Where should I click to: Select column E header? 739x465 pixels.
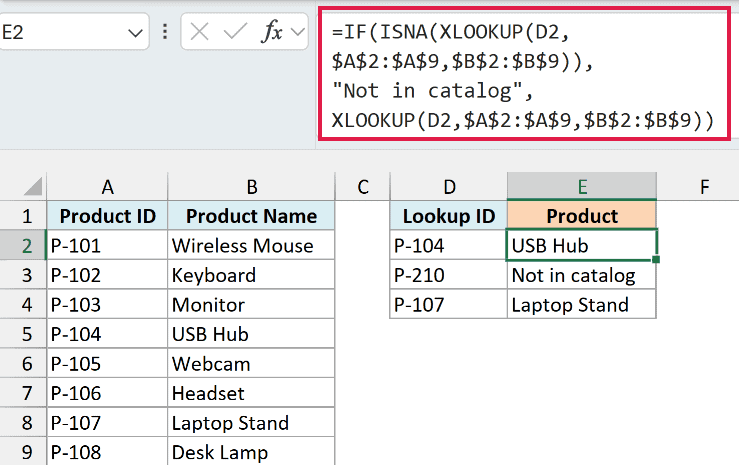(x=582, y=187)
